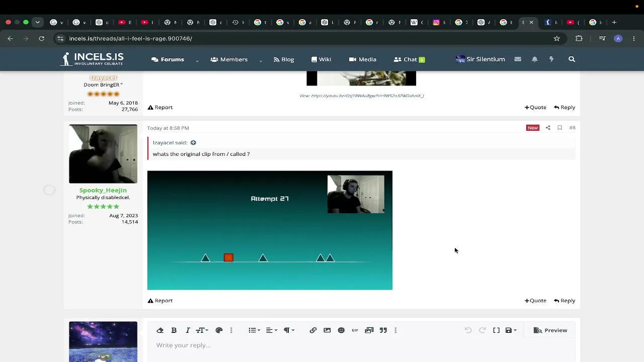
Task: Open the Forums menu
Action: click(168, 59)
